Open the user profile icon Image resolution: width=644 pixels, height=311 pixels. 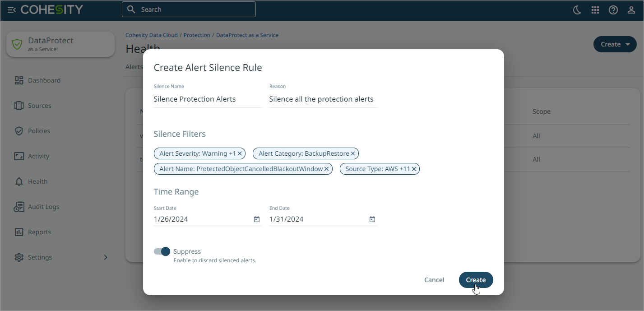coord(631,10)
